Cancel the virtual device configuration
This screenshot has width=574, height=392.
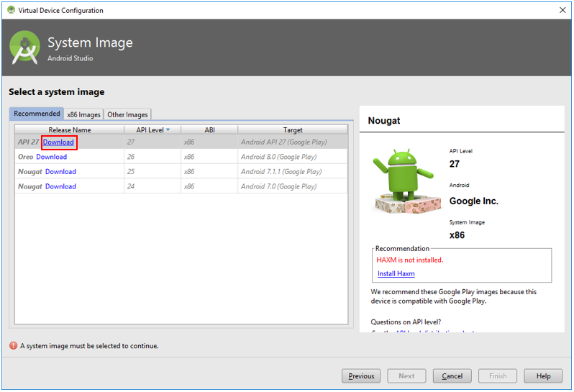[452, 376]
